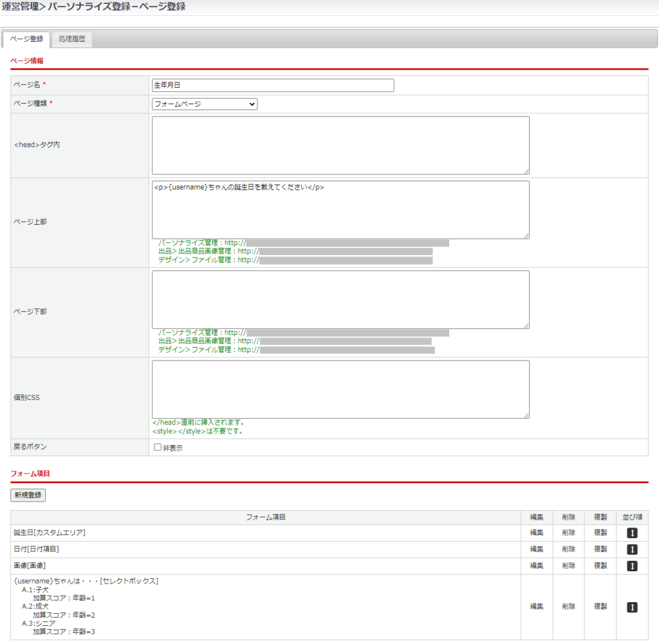
Task: Click inside the <head>タグ内 textarea
Action: pyautogui.click(x=340, y=145)
